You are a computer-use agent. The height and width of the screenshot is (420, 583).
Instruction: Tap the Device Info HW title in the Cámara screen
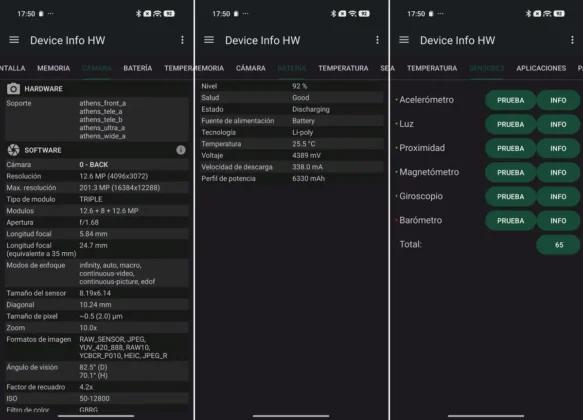[68, 40]
